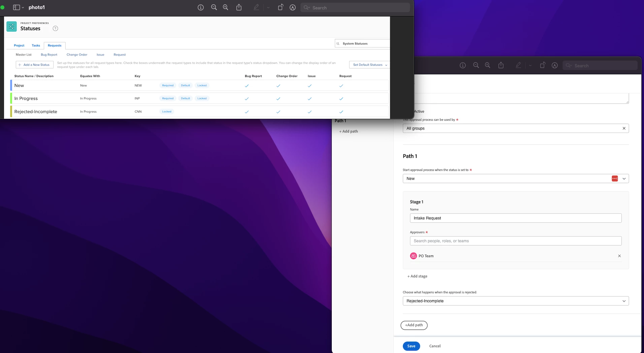Click Add a New Status button
Screen dimensions: 644x353
click(34, 65)
